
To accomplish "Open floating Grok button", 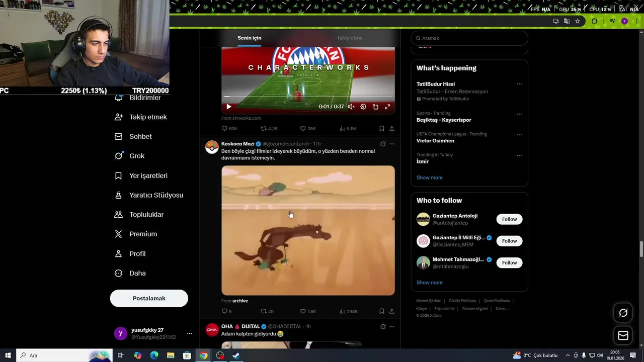I will (x=623, y=313).
